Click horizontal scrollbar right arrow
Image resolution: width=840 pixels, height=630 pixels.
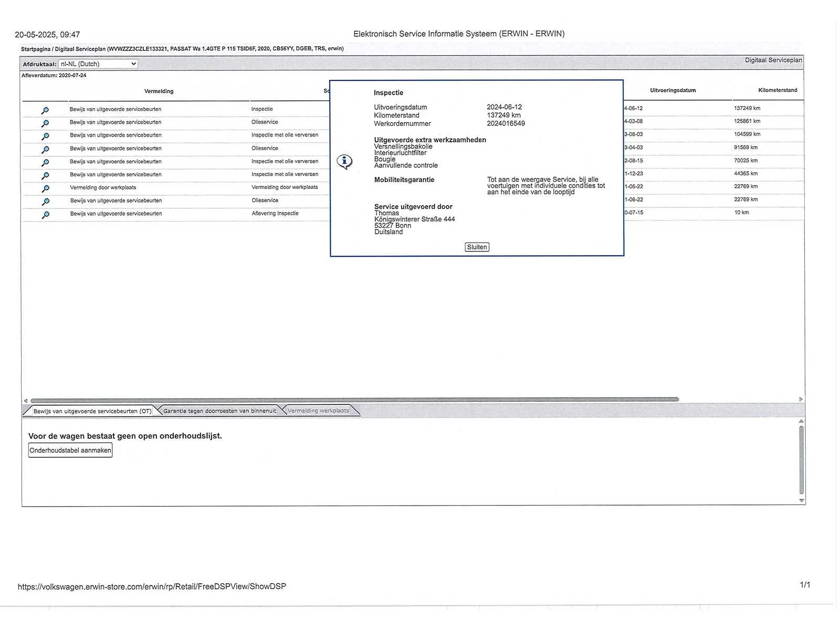(801, 400)
